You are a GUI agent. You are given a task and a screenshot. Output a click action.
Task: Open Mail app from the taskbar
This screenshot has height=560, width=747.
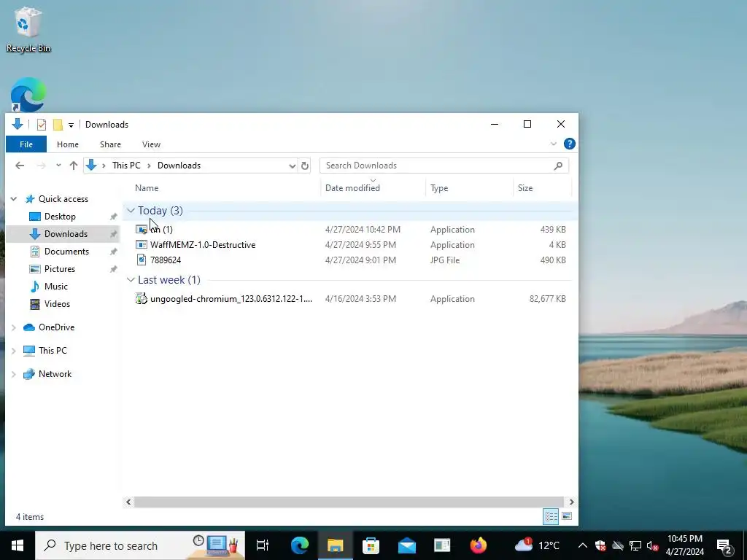point(407,545)
